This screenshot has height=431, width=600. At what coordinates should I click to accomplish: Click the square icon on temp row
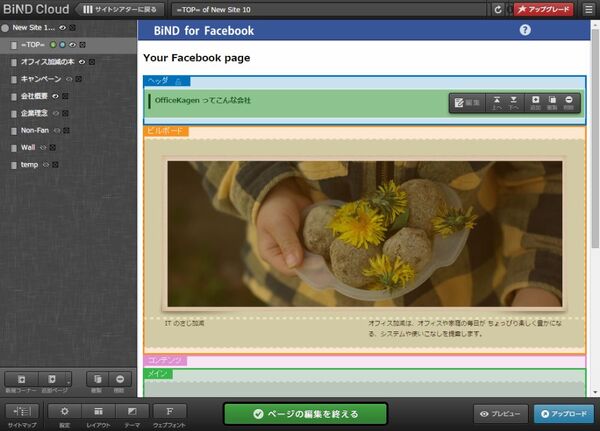55,165
